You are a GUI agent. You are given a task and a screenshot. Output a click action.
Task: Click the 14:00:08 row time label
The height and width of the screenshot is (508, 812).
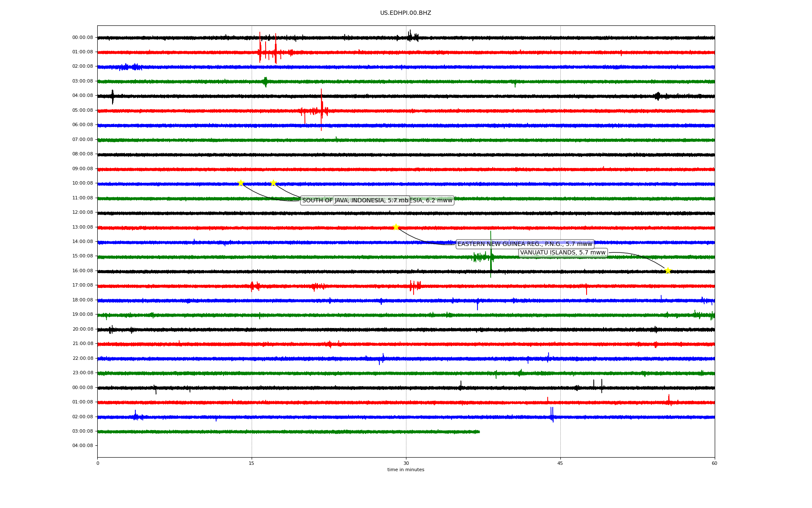pos(82,242)
